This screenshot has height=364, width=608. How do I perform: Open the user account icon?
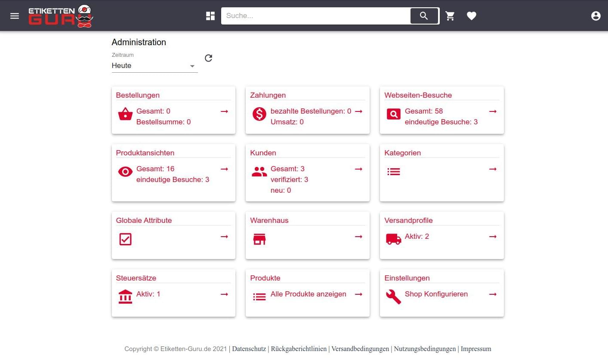click(x=596, y=15)
